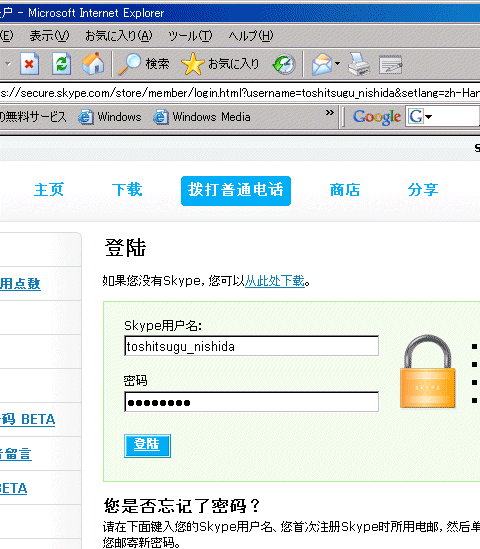
Task: Select the 拨打普通电话 tab
Action: (x=236, y=190)
